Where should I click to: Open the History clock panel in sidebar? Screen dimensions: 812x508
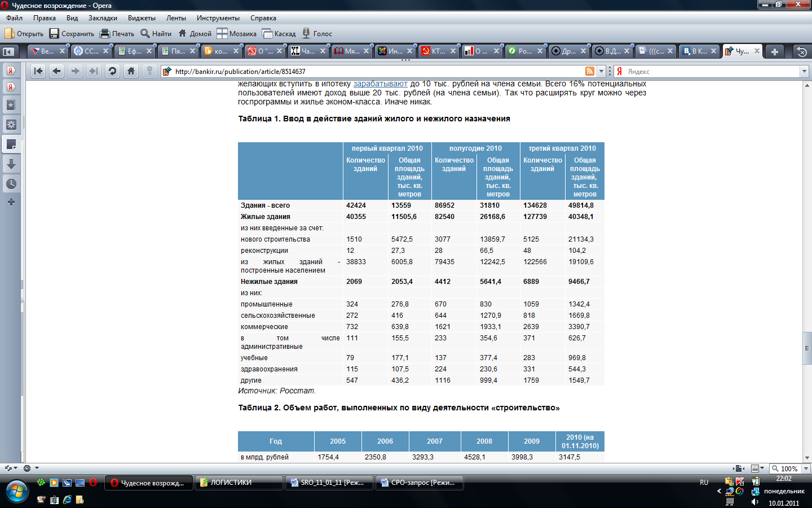11,184
